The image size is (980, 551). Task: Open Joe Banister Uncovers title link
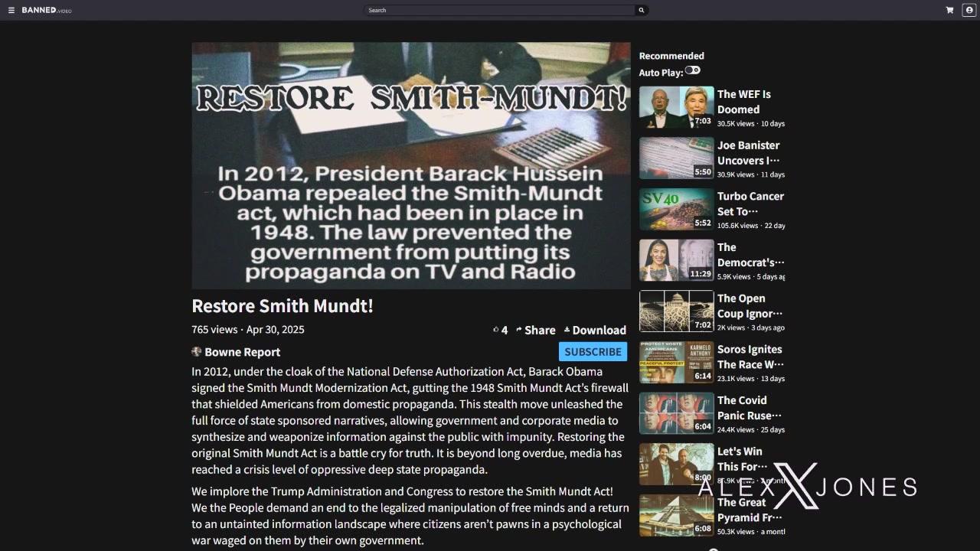point(749,152)
